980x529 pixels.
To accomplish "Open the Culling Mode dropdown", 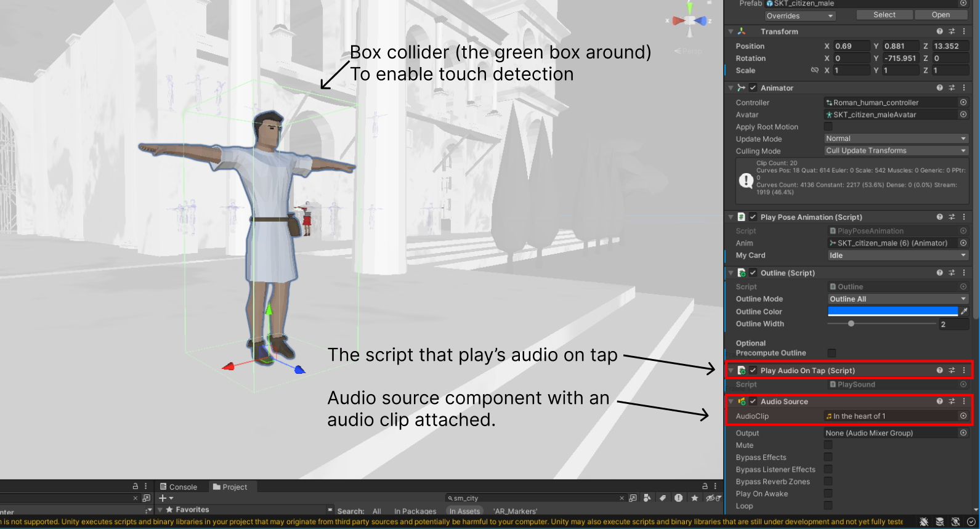I will tap(896, 151).
